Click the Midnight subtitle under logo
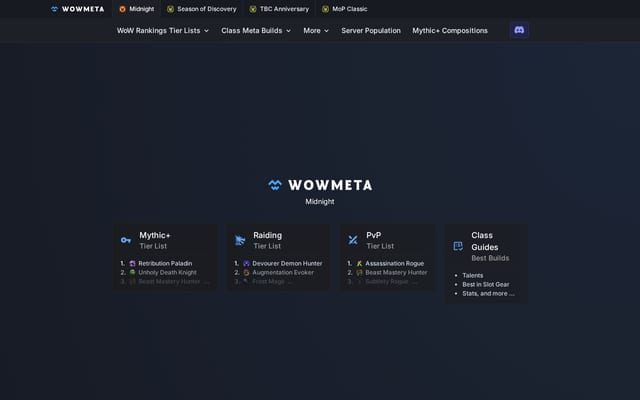This screenshot has height=400, width=640. point(320,202)
